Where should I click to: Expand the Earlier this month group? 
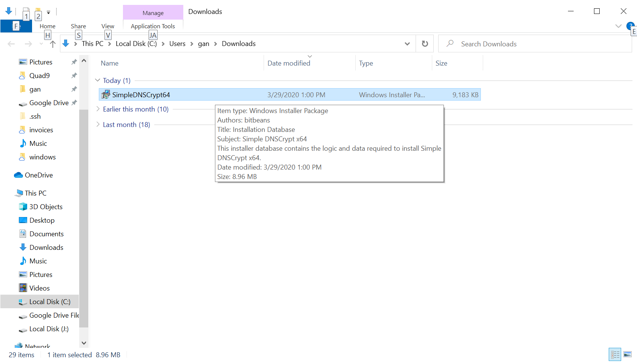(98, 109)
